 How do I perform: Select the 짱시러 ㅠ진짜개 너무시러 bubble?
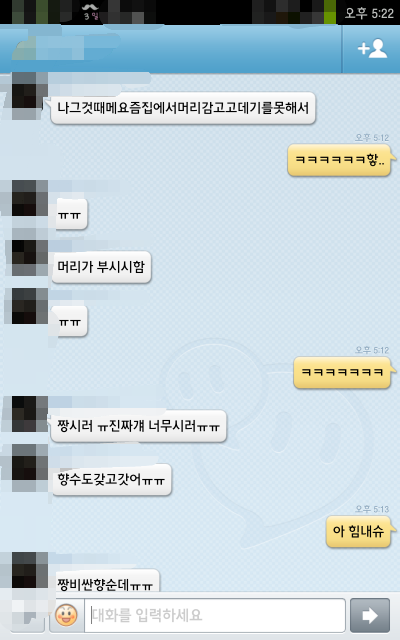(x=138, y=426)
